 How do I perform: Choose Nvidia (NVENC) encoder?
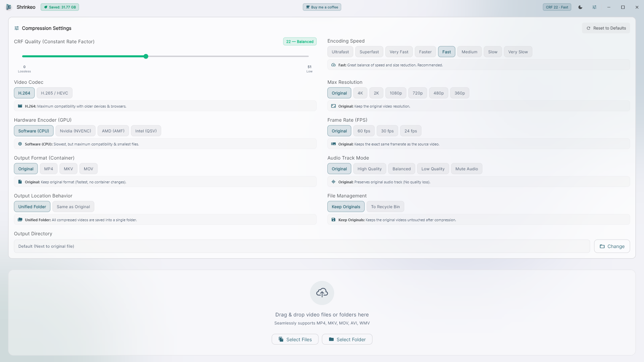75,131
